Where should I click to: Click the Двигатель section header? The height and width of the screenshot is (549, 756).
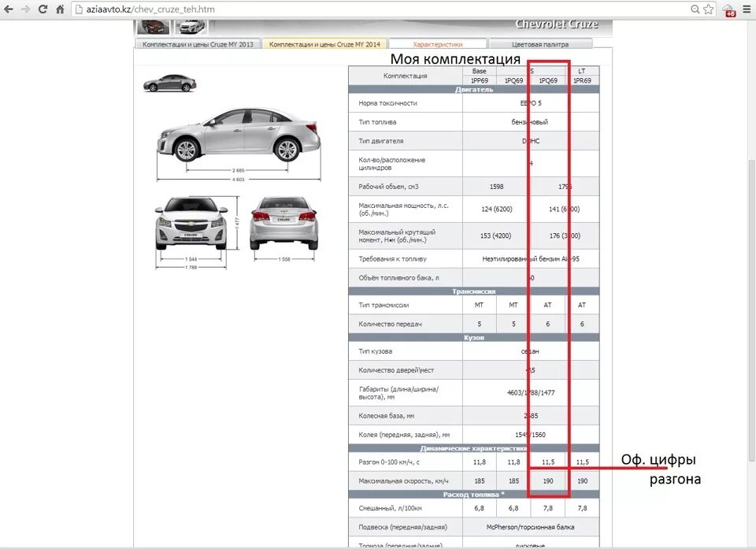click(x=474, y=89)
